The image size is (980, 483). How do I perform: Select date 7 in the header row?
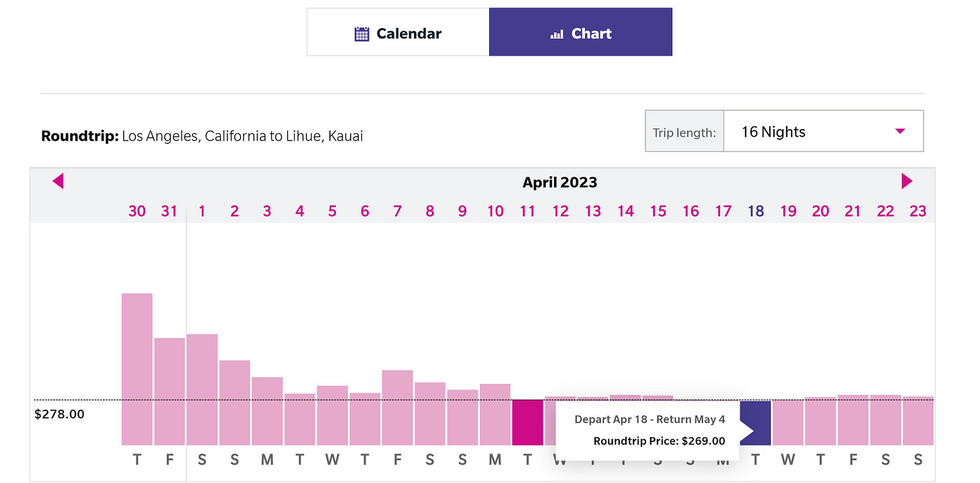[397, 211]
